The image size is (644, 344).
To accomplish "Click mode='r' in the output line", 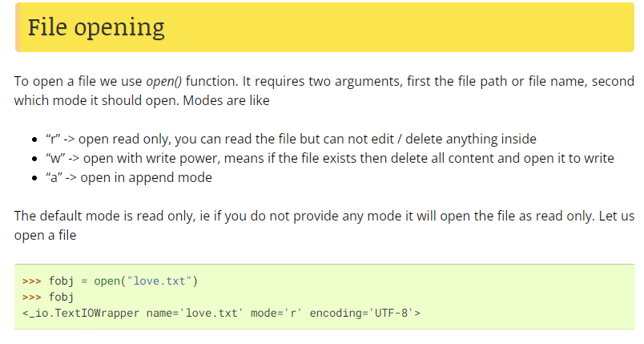I will point(276,314).
